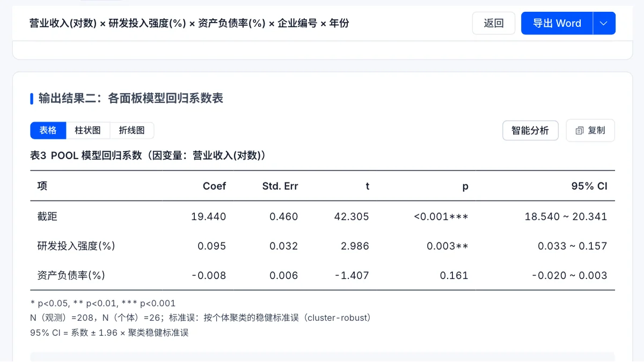Click the 返回 button

pos(493,23)
